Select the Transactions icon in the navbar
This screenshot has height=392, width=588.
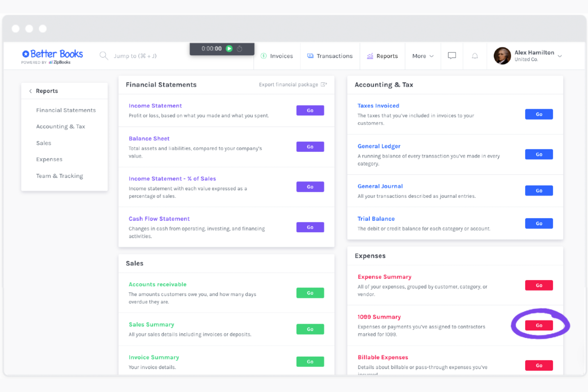click(310, 56)
